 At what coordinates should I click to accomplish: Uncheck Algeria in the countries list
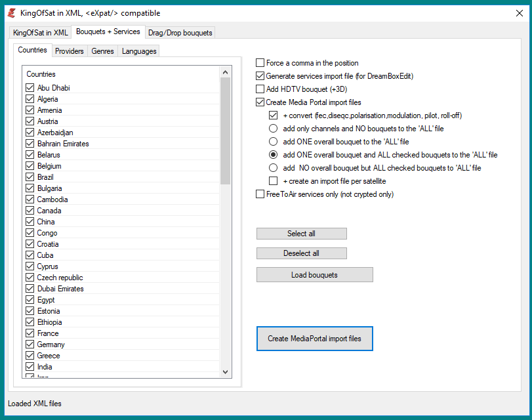click(x=30, y=99)
